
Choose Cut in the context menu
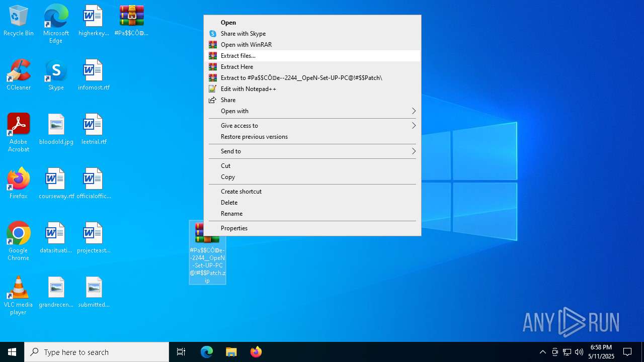click(312, 166)
